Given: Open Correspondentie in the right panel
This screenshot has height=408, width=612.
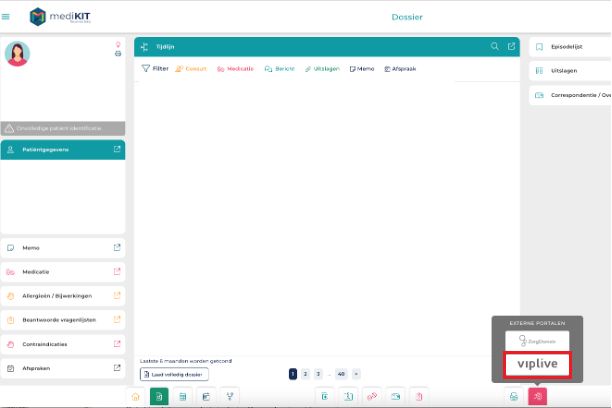Looking at the screenshot, I should (570, 95).
